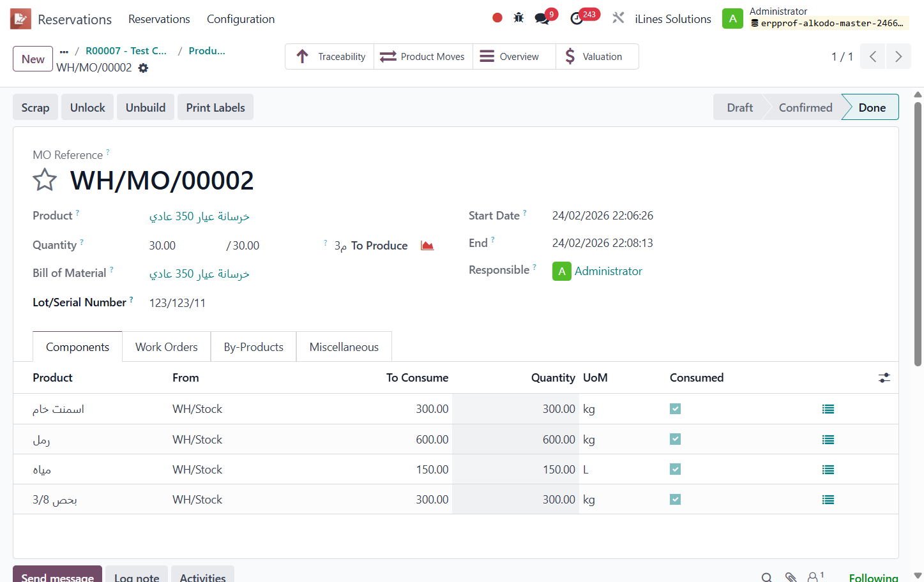
Task: Open the iLines Solutions company switcher
Action: [x=673, y=19]
